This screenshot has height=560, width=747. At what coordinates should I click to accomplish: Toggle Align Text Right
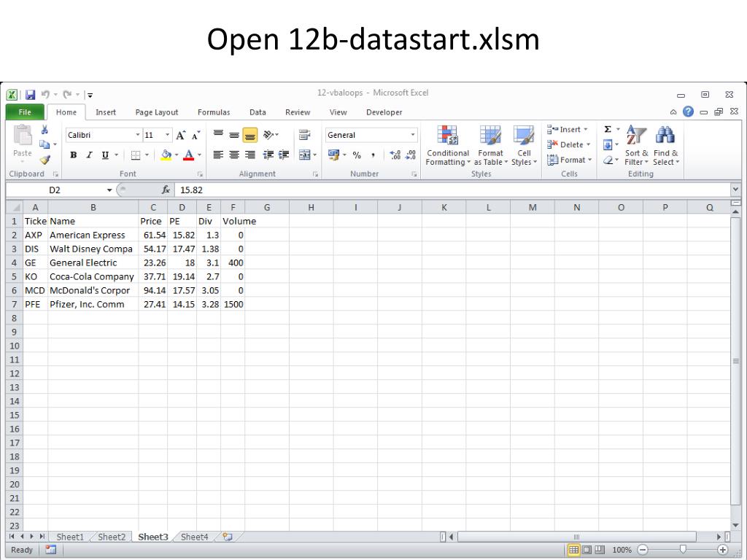pos(250,155)
